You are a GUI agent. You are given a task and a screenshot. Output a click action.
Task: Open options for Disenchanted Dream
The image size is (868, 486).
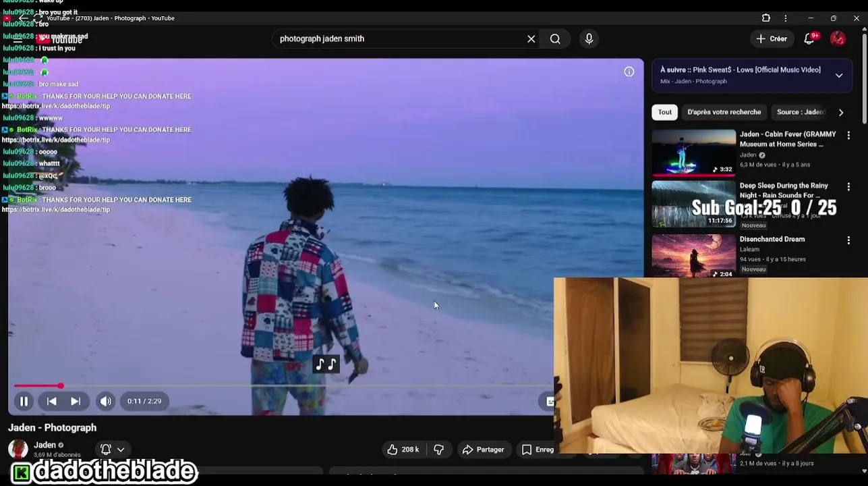tap(848, 240)
